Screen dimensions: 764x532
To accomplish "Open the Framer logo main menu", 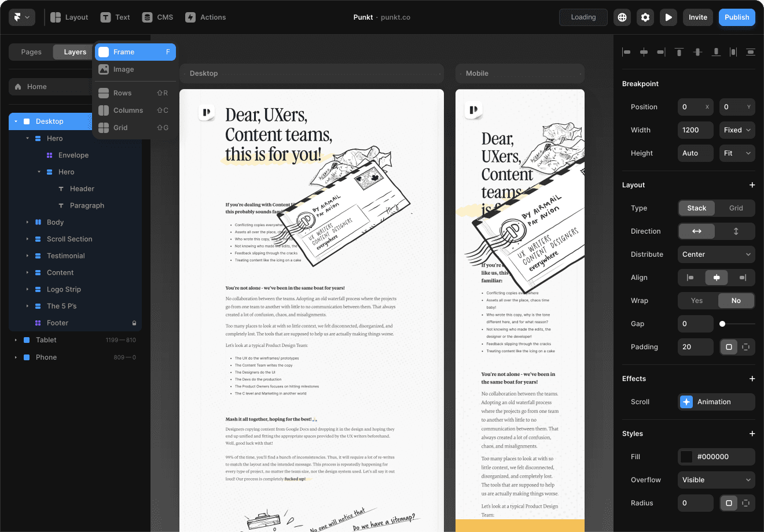I will [x=21, y=17].
